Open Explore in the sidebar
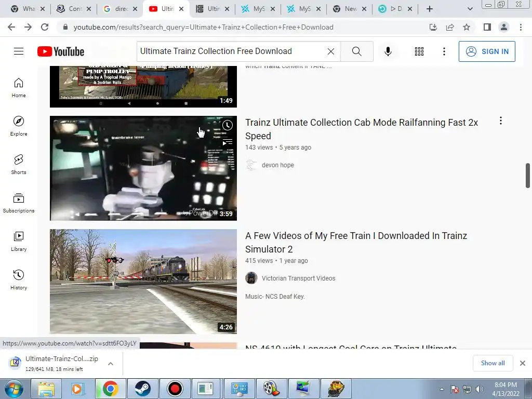This screenshot has height=399, width=532. click(x=19, y=126)
